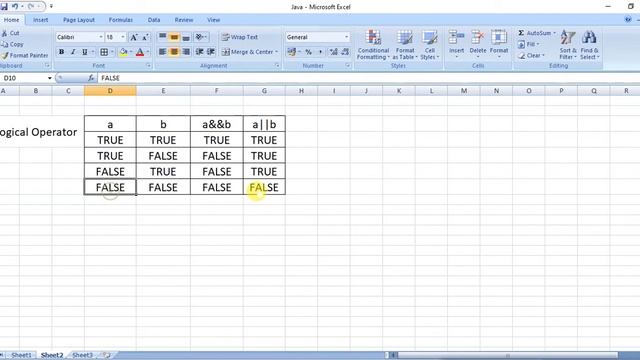
Task: Click the Borders icon
Action: click(x=104, y=52)
